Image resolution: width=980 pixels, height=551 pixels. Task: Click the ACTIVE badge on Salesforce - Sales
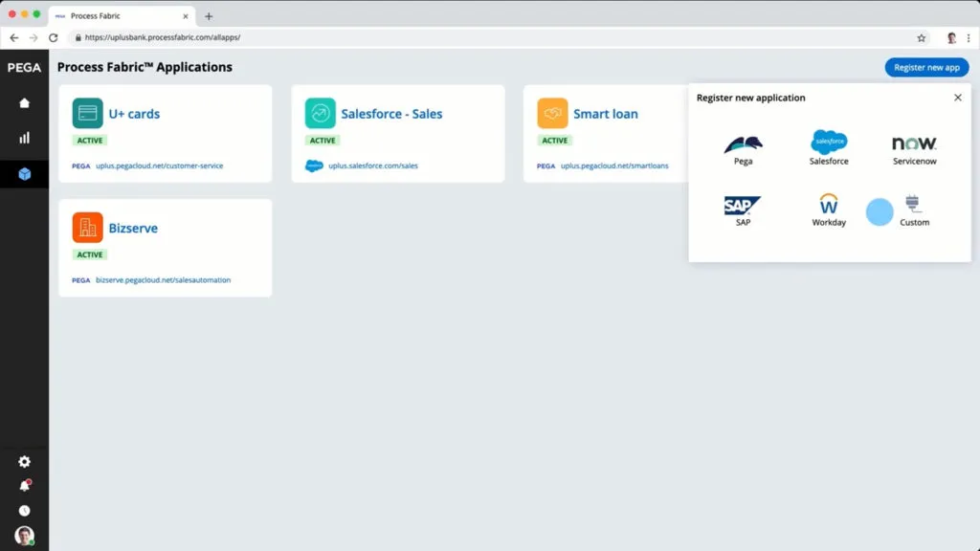tap(323, 141)
